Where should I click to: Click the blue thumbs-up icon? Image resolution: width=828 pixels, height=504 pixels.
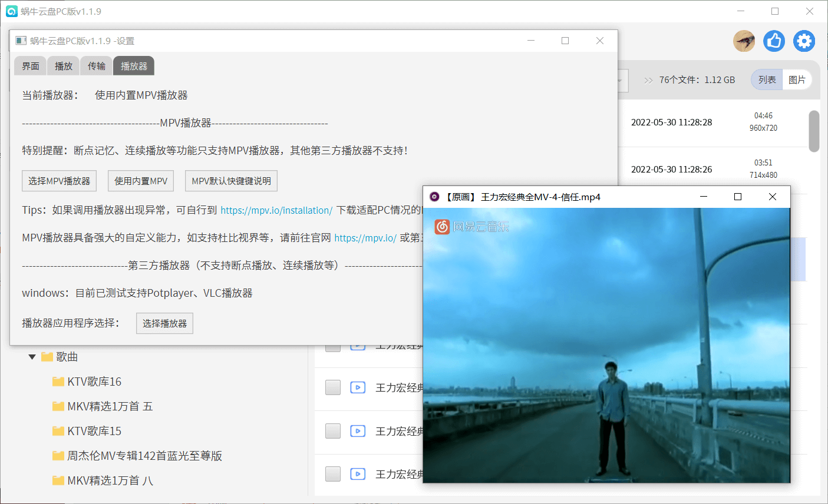coord(774,41)
